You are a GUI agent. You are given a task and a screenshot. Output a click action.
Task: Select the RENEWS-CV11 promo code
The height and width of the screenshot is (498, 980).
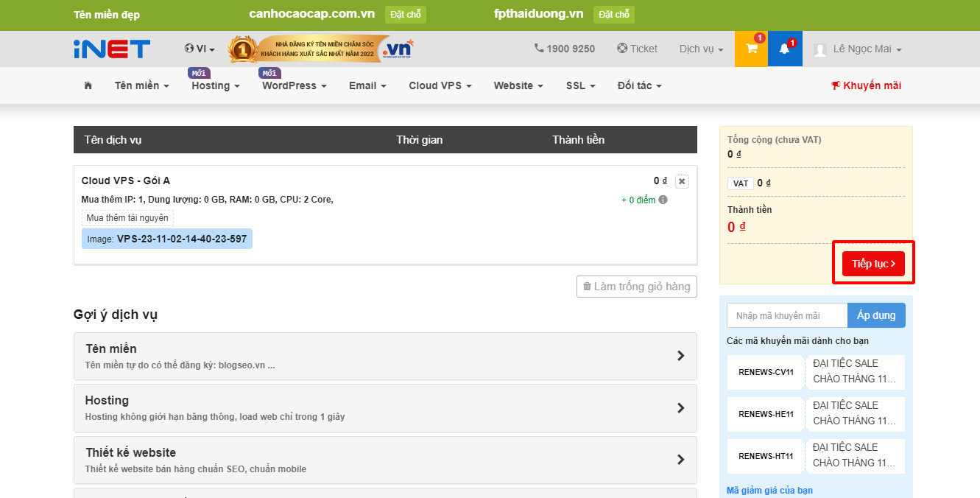(x=766, y=372)
